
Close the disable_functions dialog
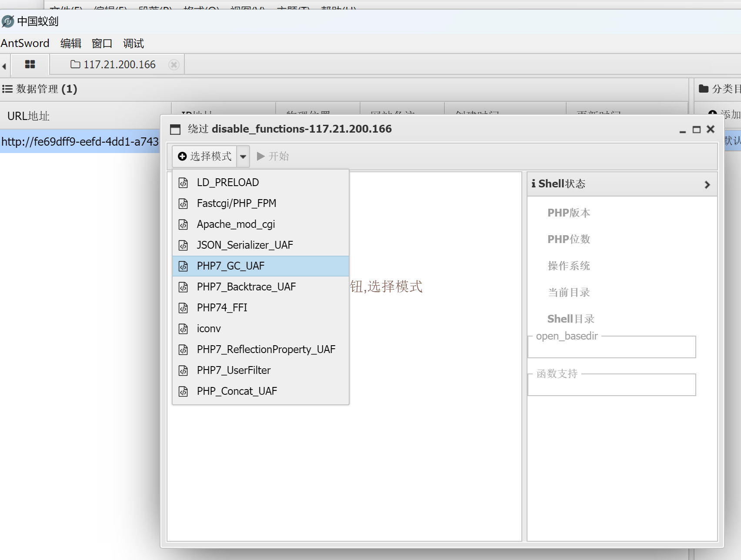pos(711,129)
